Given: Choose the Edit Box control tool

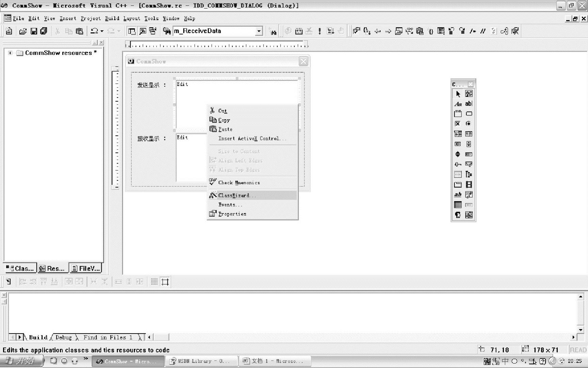Looking at the screenshot, I should click(469, 104).
